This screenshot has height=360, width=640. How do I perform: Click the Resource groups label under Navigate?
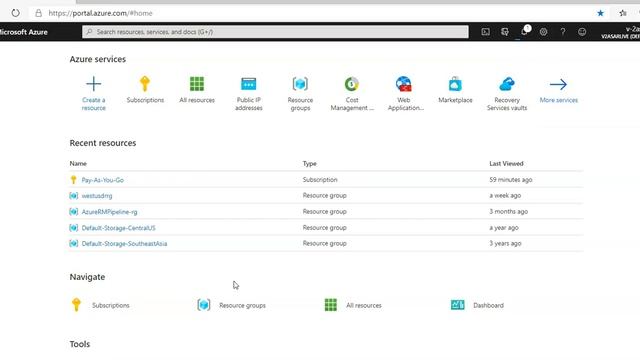(x=242, y=305)
